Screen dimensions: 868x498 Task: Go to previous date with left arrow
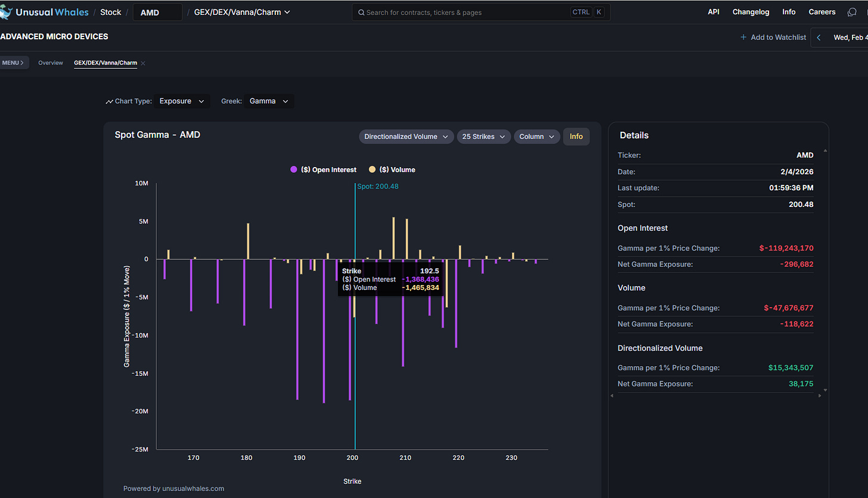click(819, 38)
